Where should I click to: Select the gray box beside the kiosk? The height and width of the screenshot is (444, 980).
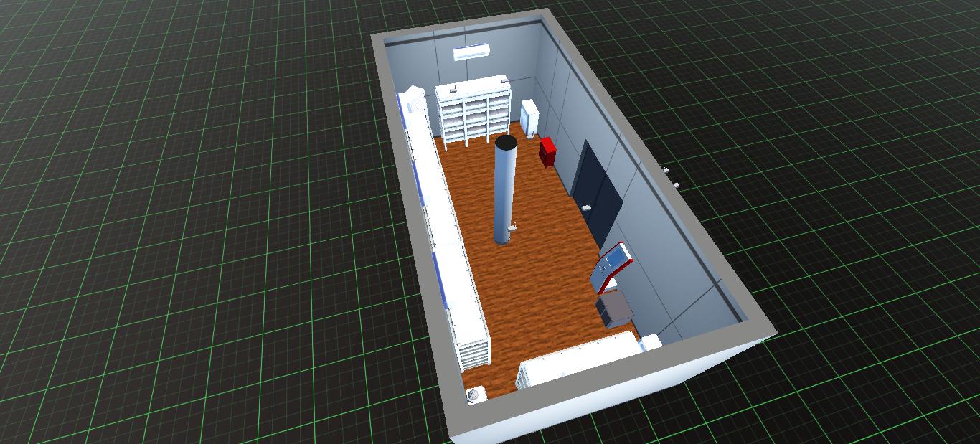point(614,310)
